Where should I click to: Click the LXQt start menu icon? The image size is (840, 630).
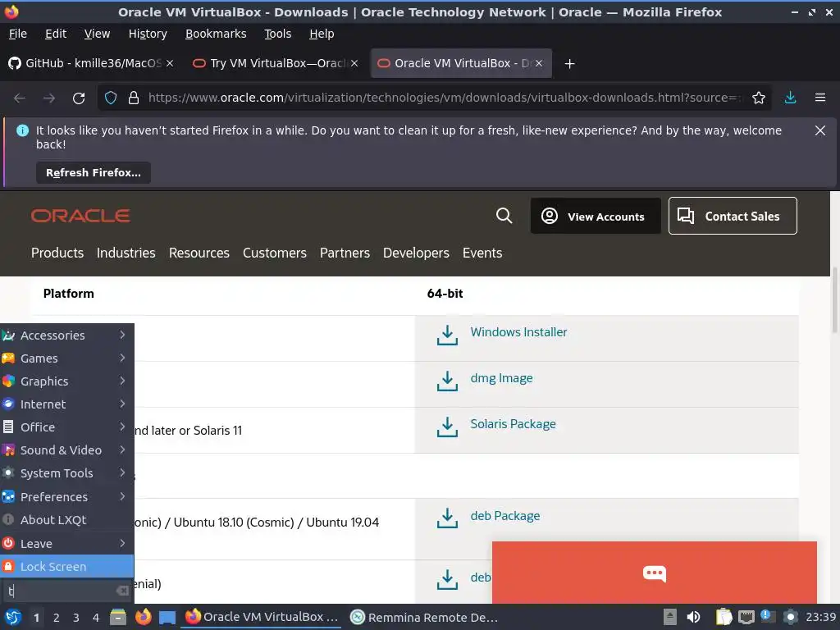(13, 617)
